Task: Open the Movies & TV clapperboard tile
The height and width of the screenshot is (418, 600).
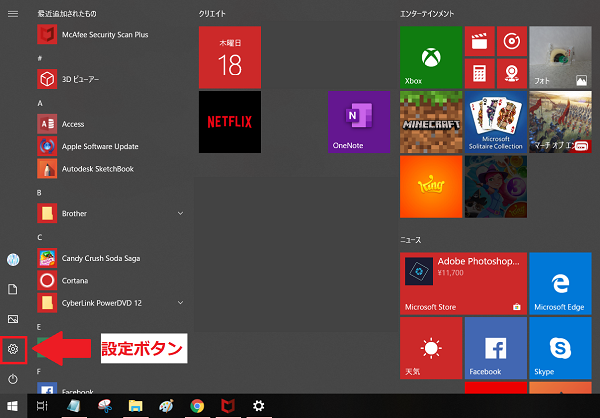Action: (479, 41)
